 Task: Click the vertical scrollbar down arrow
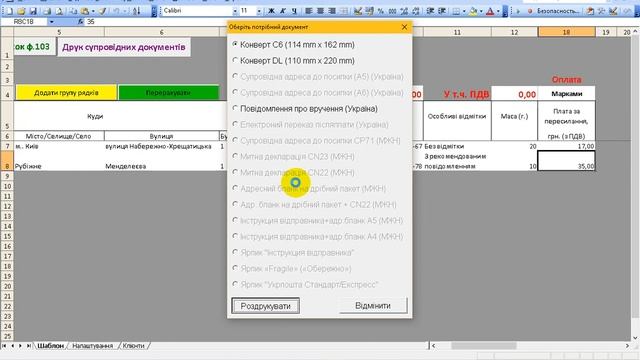tap(635, 338)
